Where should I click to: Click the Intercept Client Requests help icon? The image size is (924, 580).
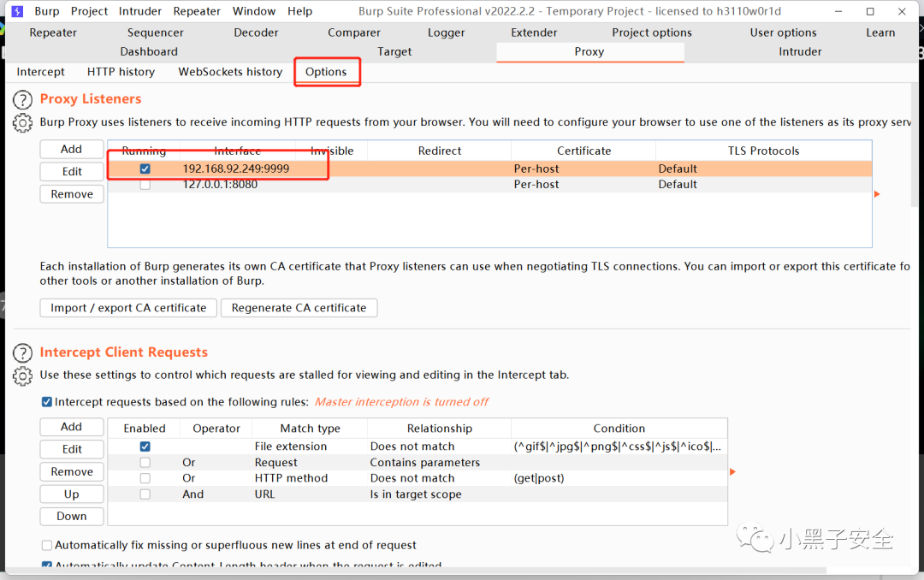click(22, 353)
